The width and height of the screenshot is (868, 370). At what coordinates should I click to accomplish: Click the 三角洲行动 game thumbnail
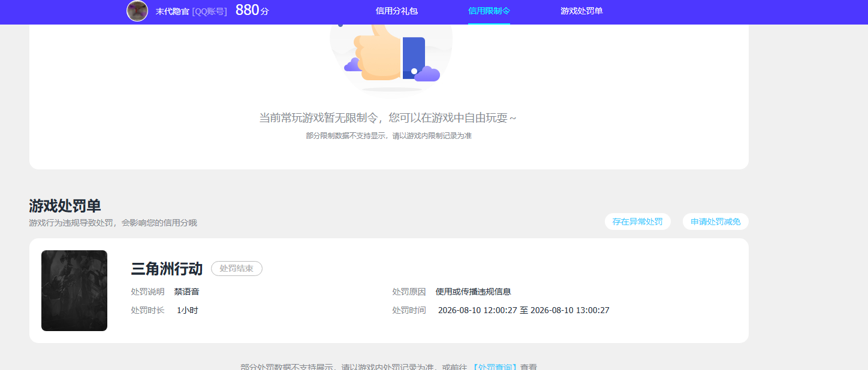coord(74,290)
